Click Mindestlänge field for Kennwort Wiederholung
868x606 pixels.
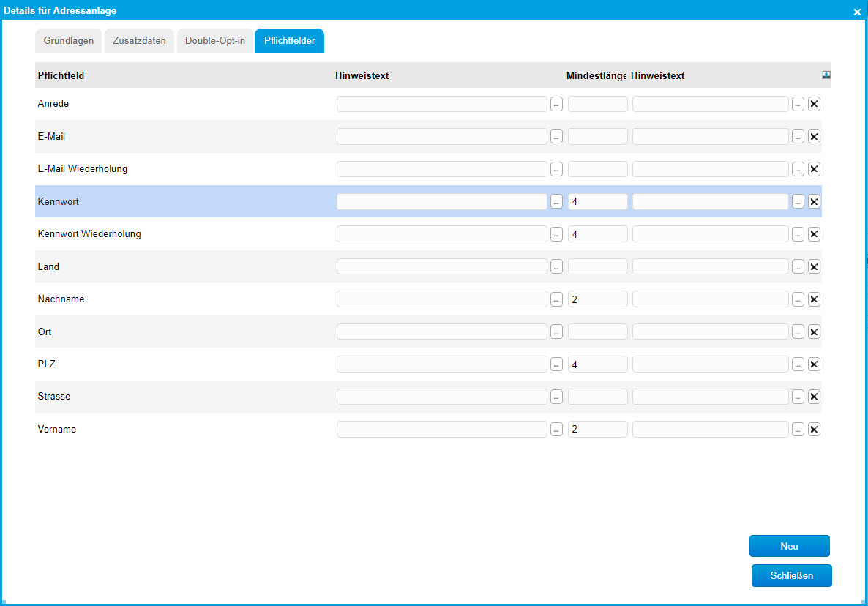tap(597, 234)
